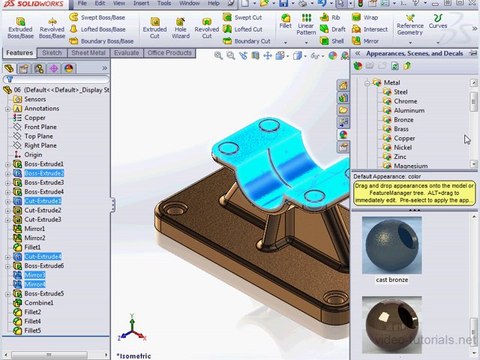Click the Draft tool

(333, 29)
